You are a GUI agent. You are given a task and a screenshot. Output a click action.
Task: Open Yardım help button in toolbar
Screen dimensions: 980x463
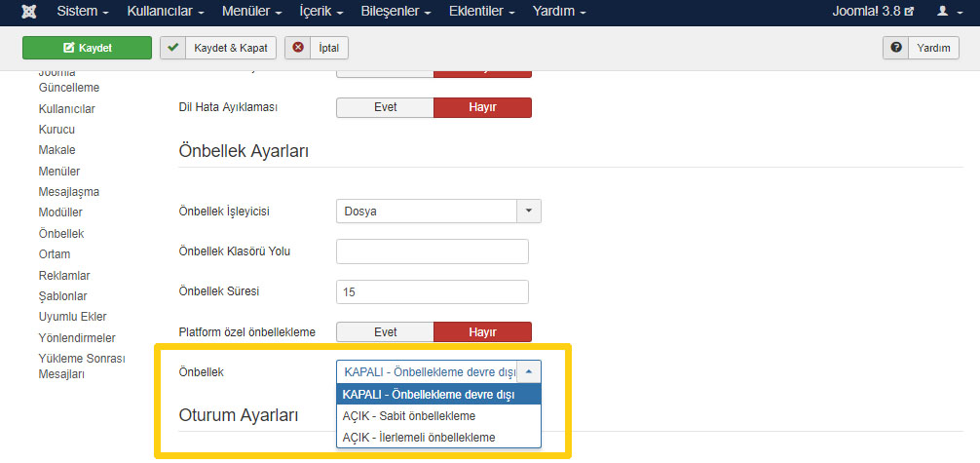(x=921, y=48)
